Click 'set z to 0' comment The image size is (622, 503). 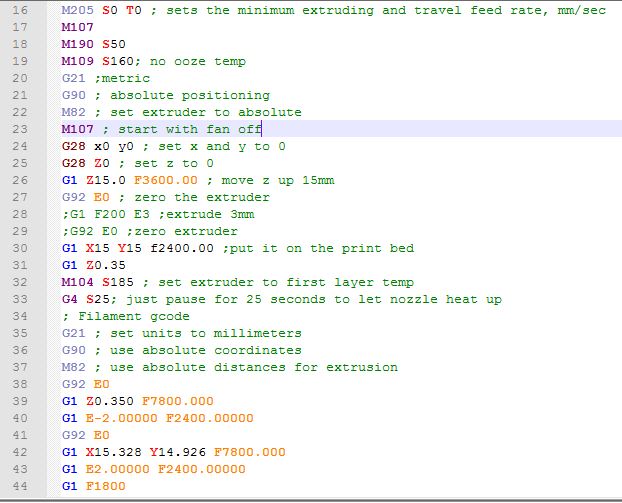(x=174, y=163)
